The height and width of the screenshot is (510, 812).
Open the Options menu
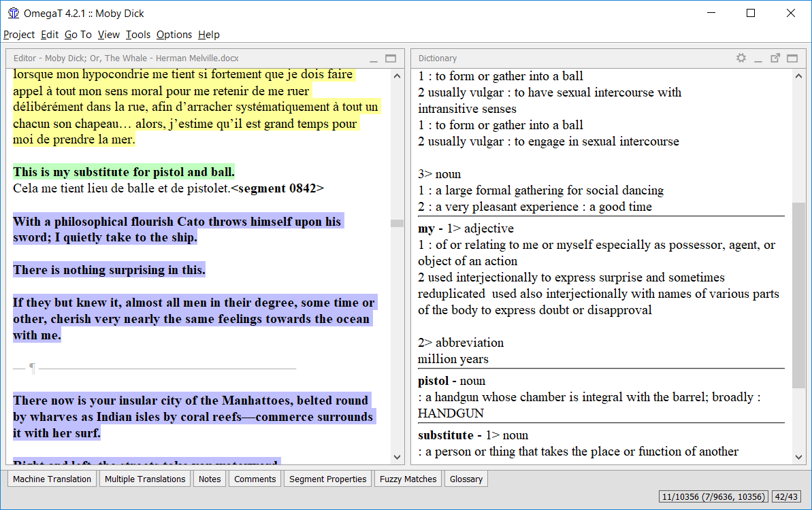[x=174, y=35]
